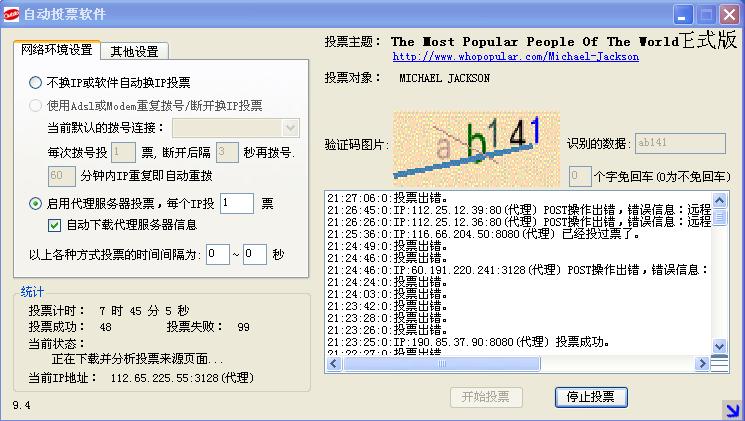Open the whopopular.com Michael-Jackson link

coord(516,57)
